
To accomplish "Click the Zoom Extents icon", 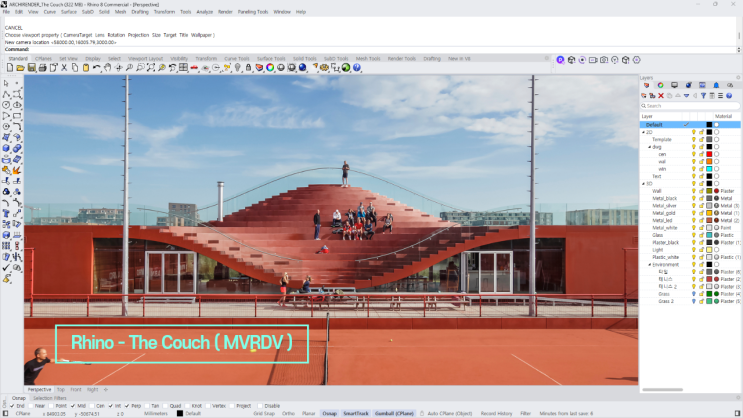I will (151, 68).
